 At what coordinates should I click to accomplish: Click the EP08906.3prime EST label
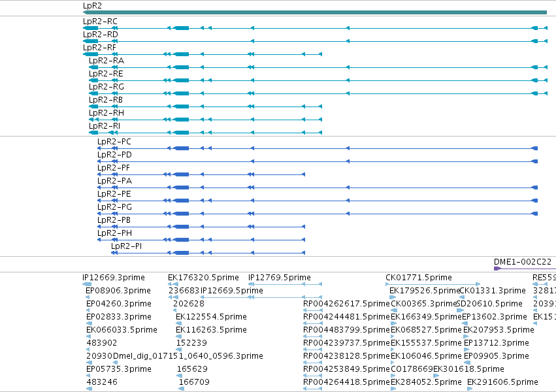tap(118, 291)
